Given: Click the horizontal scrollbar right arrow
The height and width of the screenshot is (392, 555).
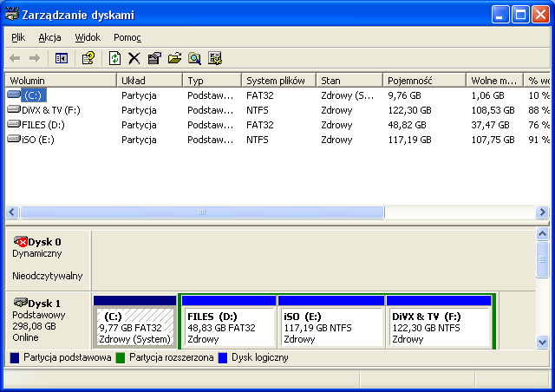Looking at the screenshot, I should (542, 212).
